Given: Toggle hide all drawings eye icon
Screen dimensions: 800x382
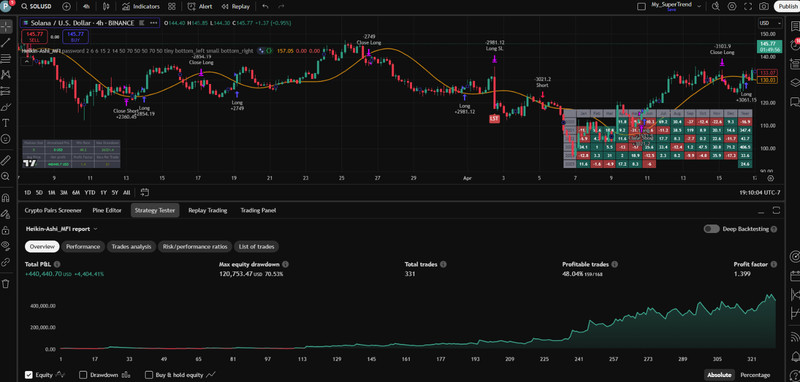Looking at the screenshot, I should point(6,246).
